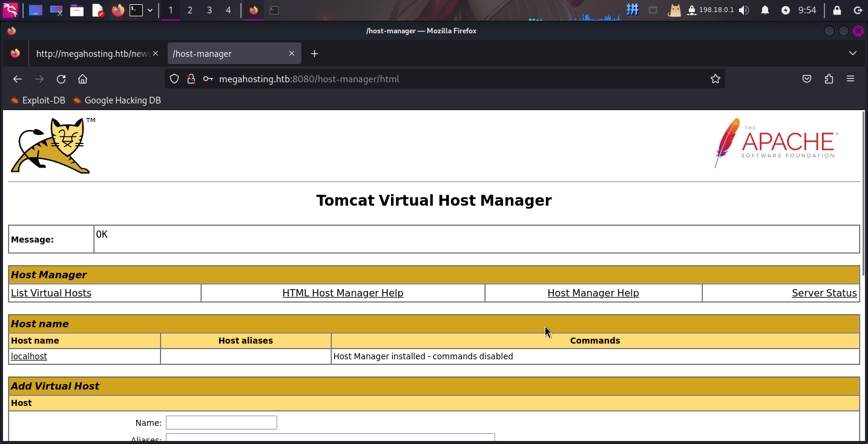Open the tracking protection shield icon
This screenshot has width=868, height=444.
pyautogui.click(x=174, y=79)
